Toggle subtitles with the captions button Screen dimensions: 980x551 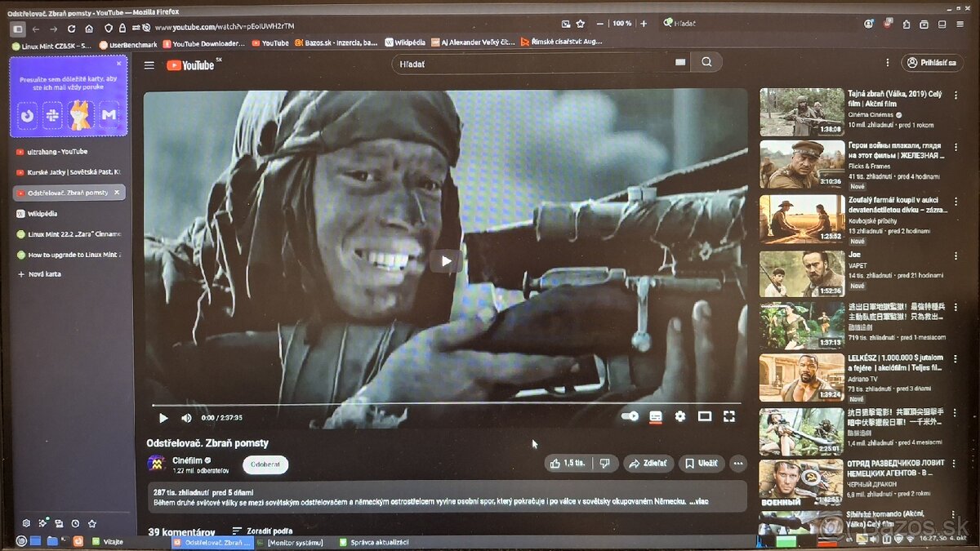[655, 416]
